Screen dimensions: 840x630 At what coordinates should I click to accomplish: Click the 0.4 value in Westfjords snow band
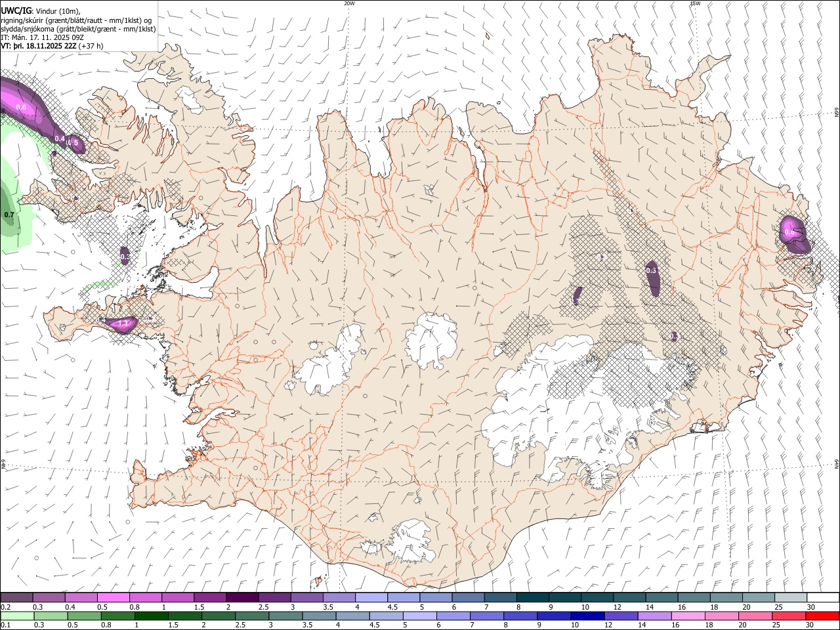[60, 138]
